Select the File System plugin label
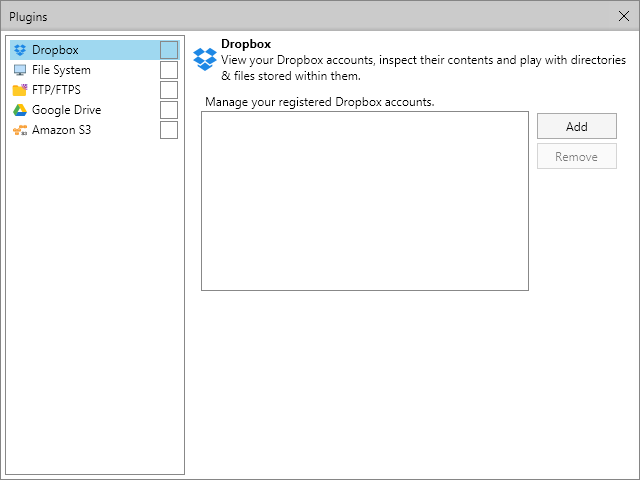The image size is (640, 480). point(61,70)
